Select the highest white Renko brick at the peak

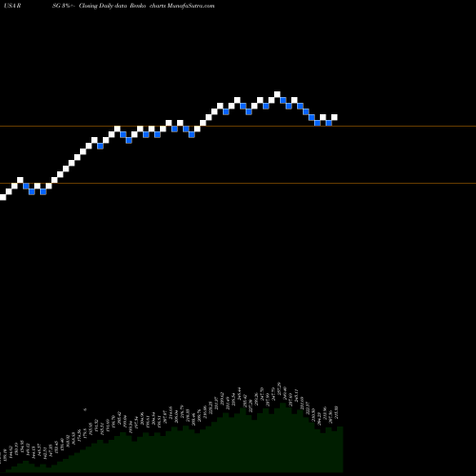[277, 94]
